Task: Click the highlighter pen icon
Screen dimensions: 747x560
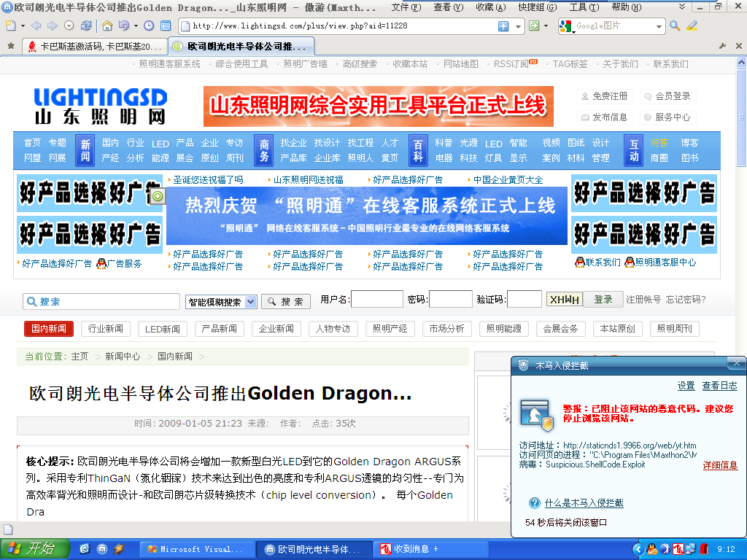Action: 692,26
